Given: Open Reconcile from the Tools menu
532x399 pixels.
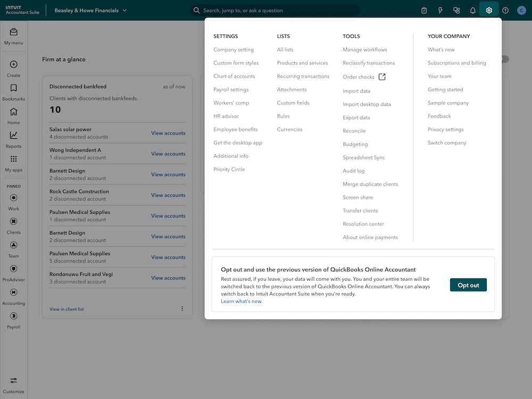Looking at the screenshot, I should 354,130.
